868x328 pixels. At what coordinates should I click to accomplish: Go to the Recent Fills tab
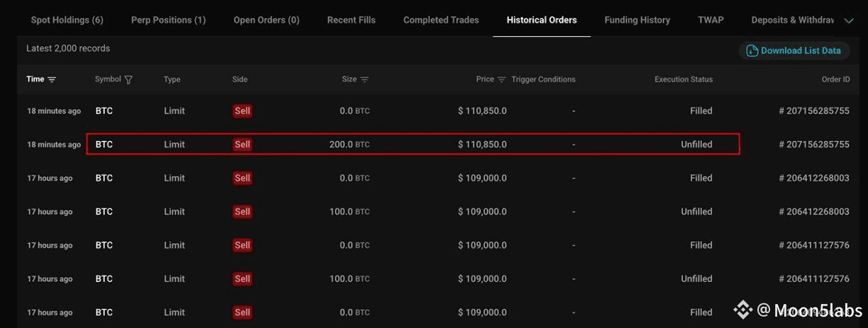click(351, 20)
